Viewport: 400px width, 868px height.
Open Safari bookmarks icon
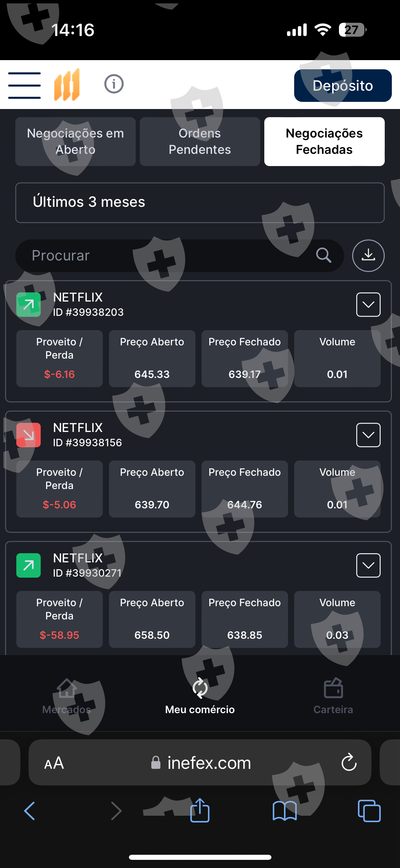[285, 811]
